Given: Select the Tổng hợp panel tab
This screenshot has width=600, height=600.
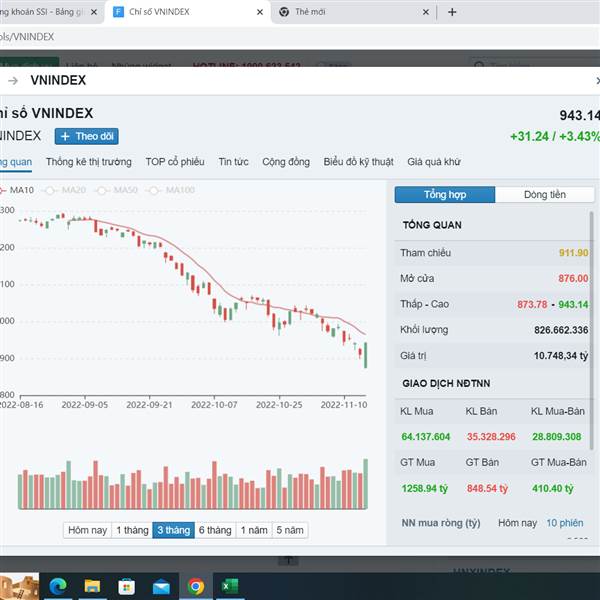Looking at the screenshot, I should point(445,194).
